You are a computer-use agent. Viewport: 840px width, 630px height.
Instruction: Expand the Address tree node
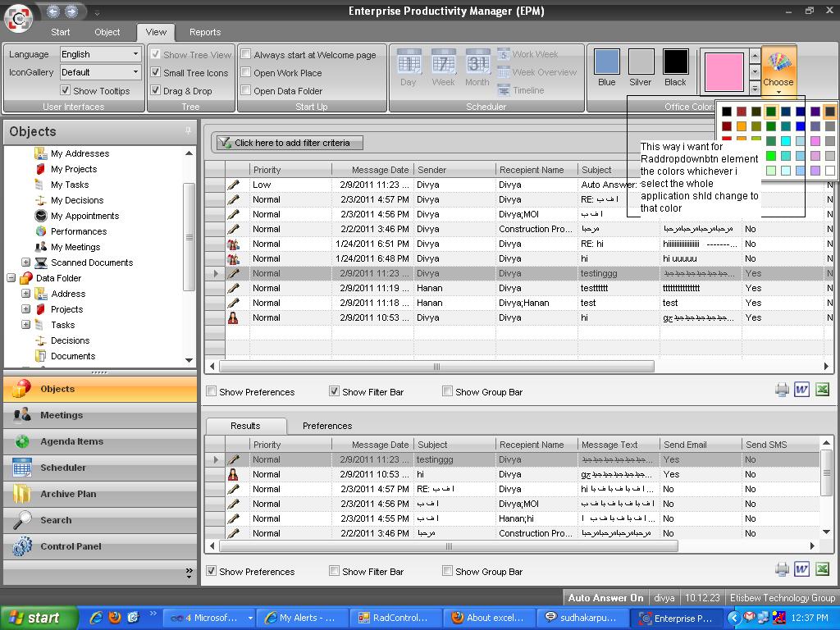point(25,294)
